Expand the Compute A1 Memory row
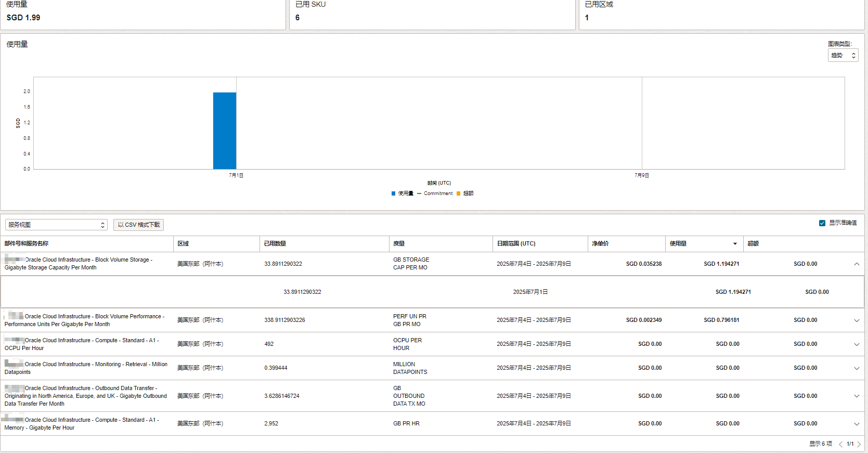 [856, 424]
